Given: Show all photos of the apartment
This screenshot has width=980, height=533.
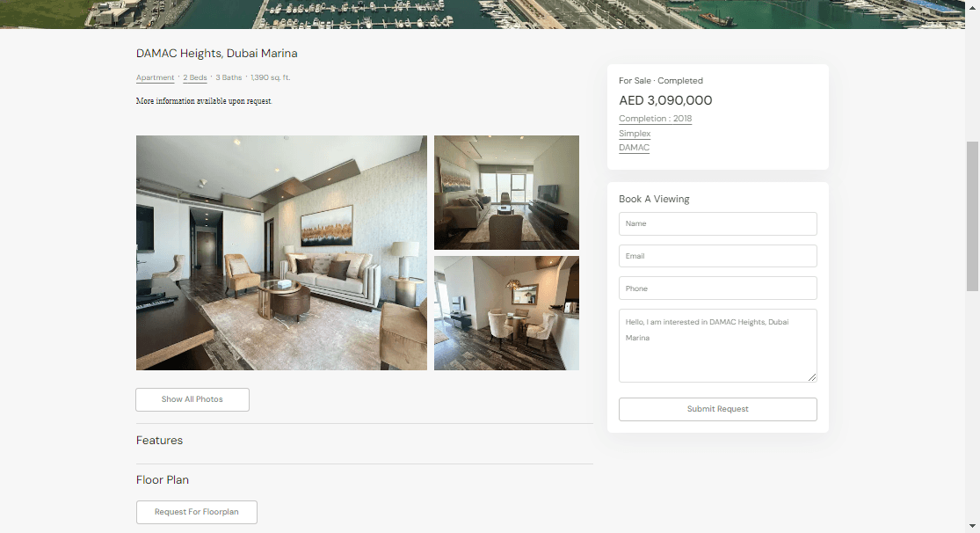Looking at the screenshot, I should tap(192, 399).
